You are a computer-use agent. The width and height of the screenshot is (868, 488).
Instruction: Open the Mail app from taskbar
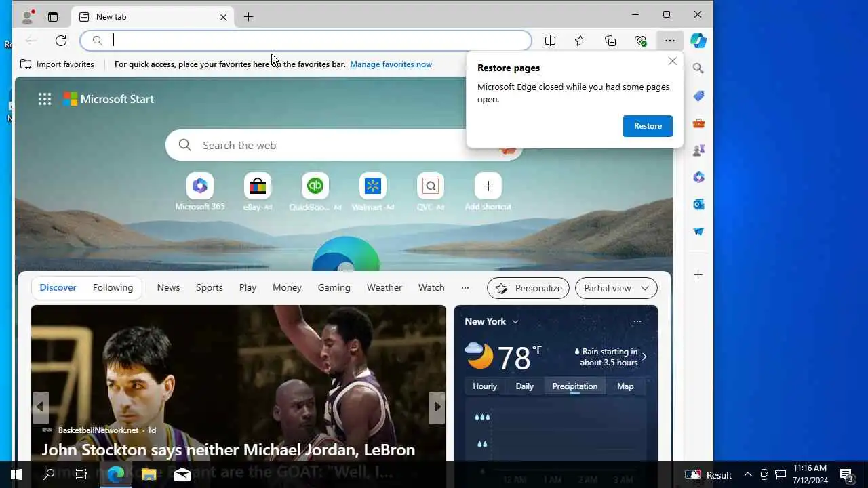pos(182,474)
